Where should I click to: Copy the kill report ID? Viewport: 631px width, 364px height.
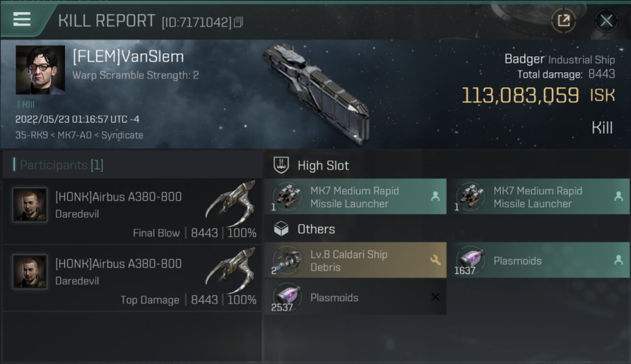click(238, 22)
